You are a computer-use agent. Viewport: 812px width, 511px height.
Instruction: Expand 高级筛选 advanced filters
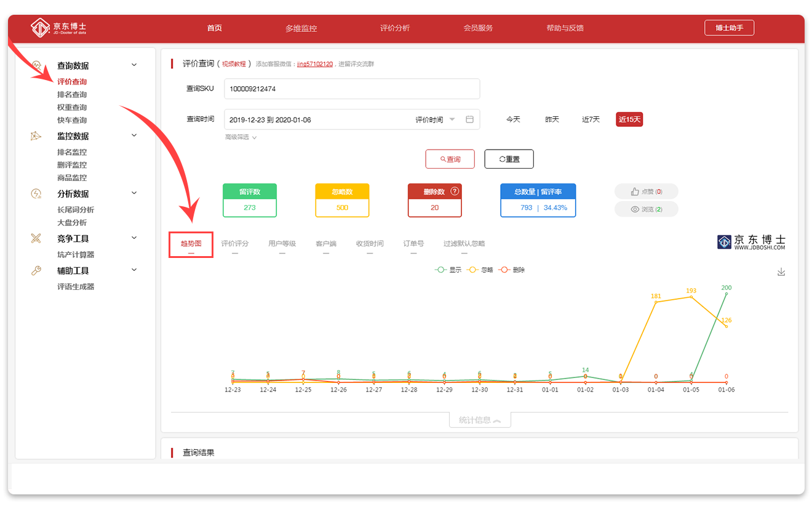coord(241,137)
